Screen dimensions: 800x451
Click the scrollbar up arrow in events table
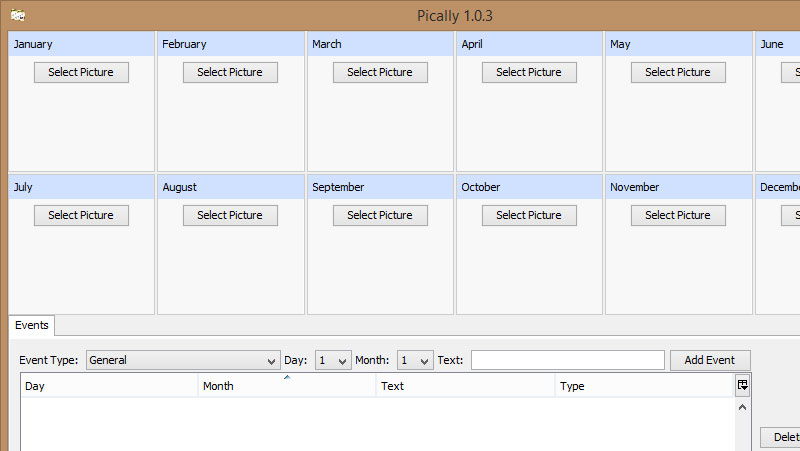click(x=742, y=408)
